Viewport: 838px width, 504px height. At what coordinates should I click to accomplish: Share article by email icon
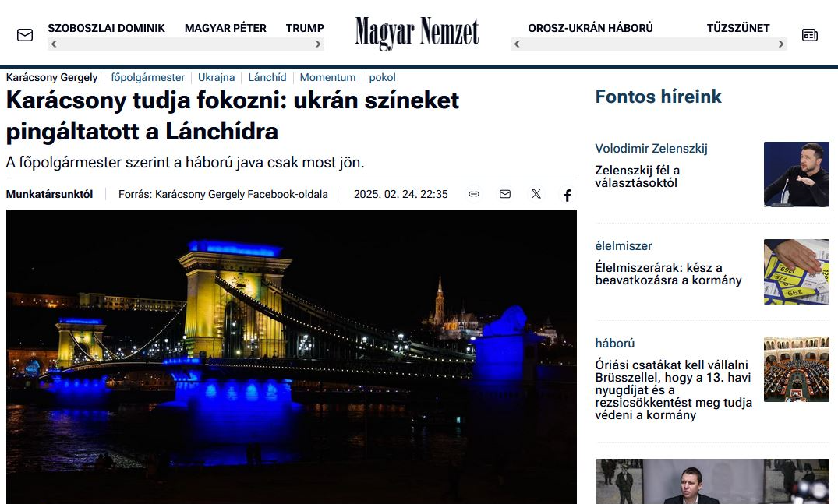(505, 194)
